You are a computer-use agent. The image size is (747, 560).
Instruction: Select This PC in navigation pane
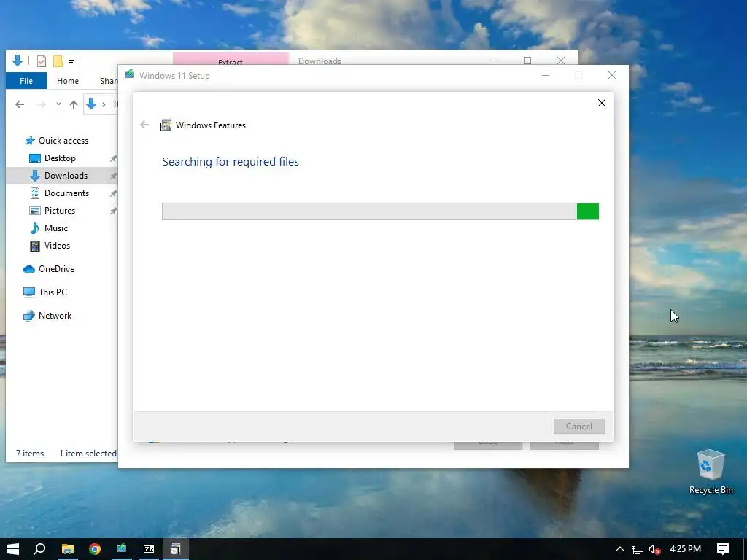click(53, 292)
